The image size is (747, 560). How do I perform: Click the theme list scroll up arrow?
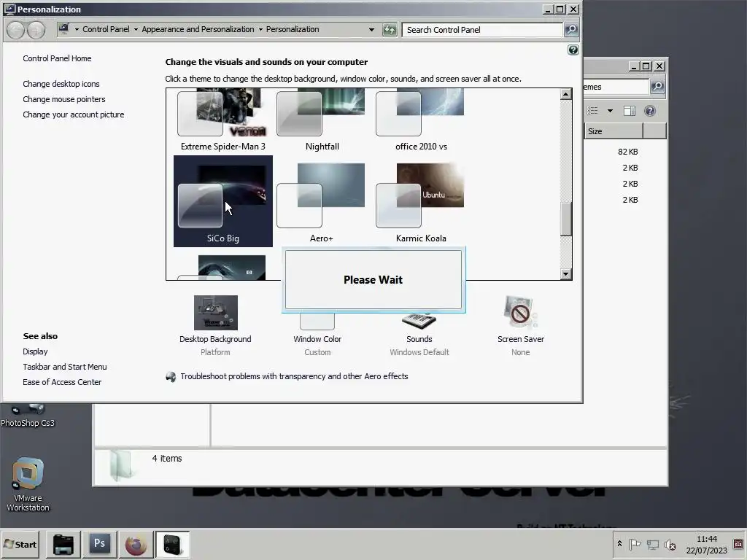pos(565,94)
